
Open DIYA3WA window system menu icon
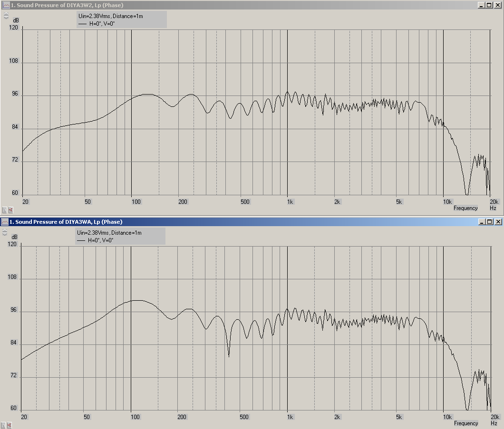pos(4,222)
